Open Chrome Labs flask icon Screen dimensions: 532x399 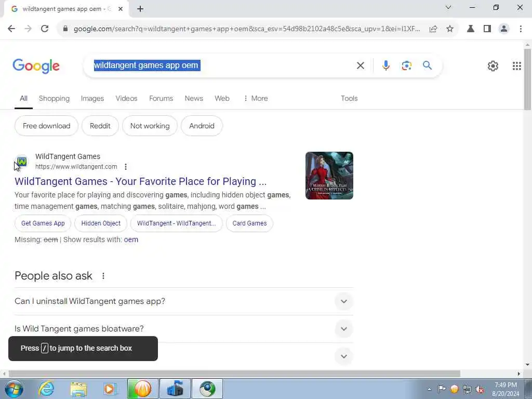pyautogui.click(x=471, y=29)
